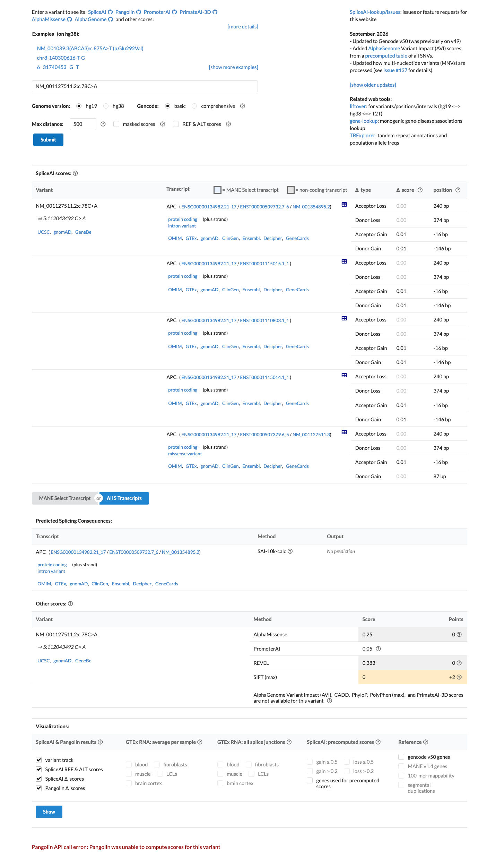Screen dimensions: 504x859
Task: Select the hg19 genome version radio
Action: point(79,106)
